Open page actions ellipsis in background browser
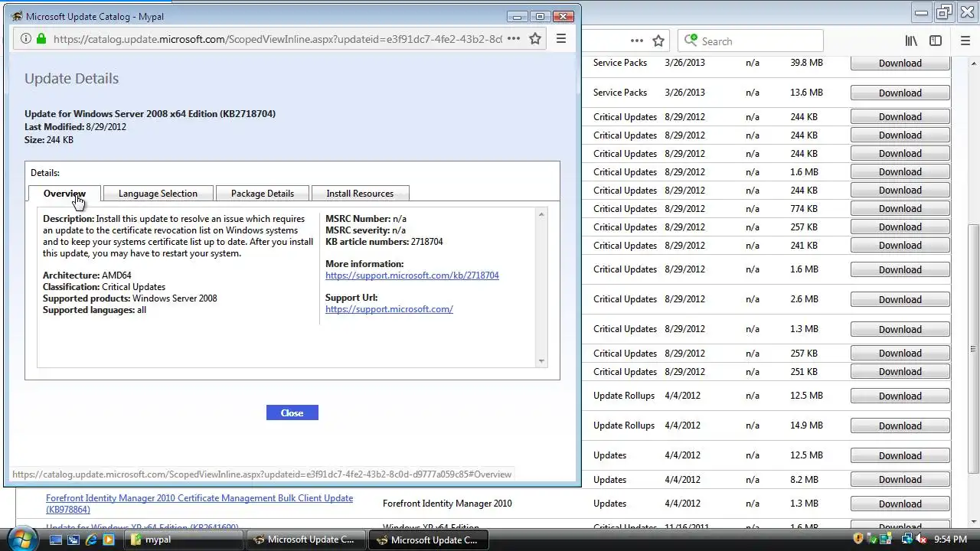 pos(637,41)
